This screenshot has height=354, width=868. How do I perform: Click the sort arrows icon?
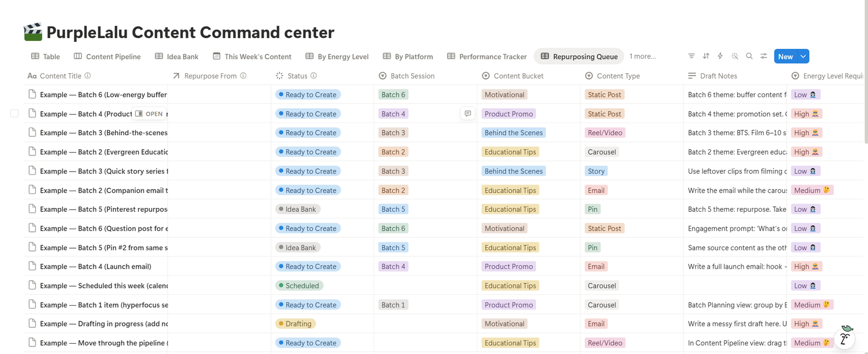[706, 56]
